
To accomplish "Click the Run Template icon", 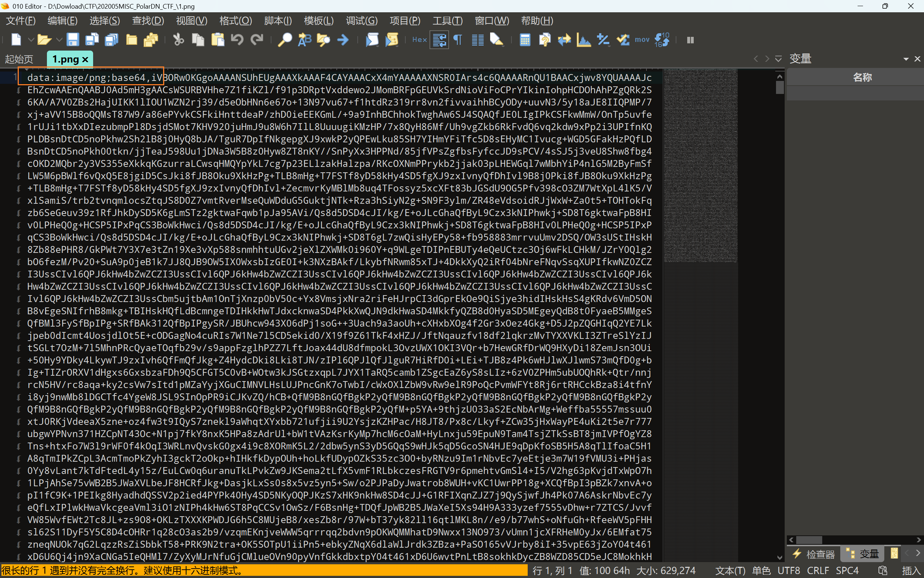I will [392, 39].
